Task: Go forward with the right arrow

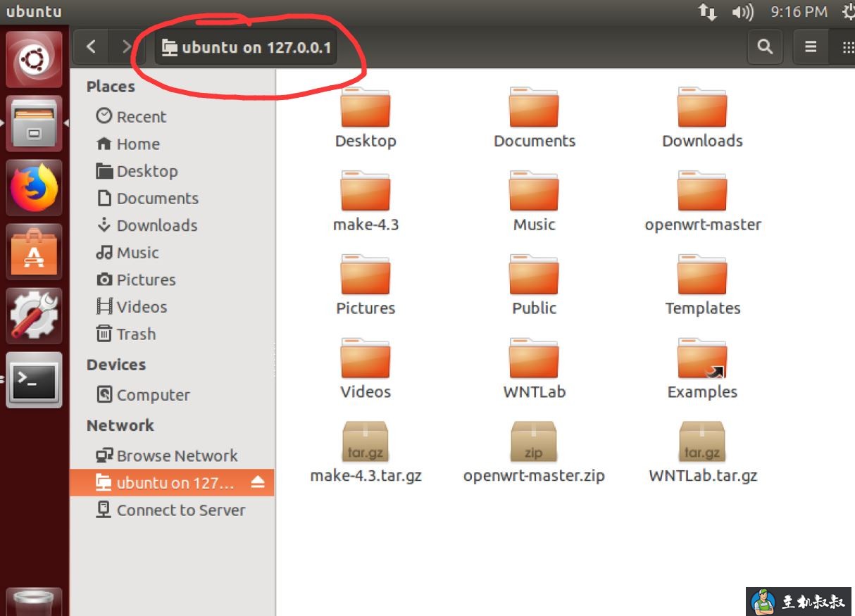Action: (126, 47)
